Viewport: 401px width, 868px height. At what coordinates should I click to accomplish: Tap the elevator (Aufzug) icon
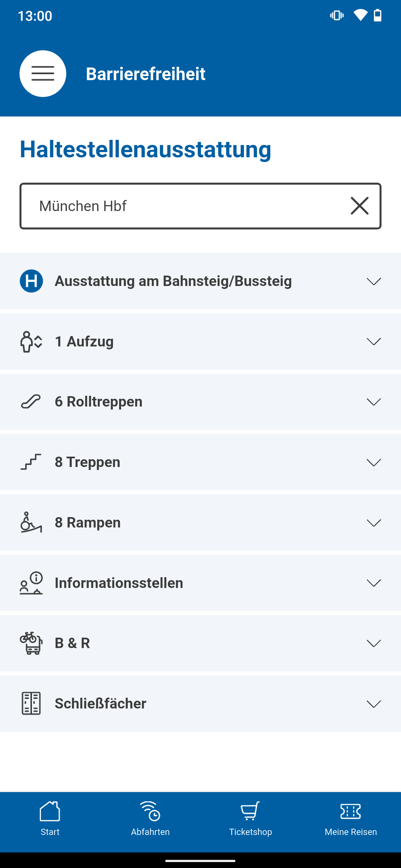pyautogui.click(x=31, y=341)
